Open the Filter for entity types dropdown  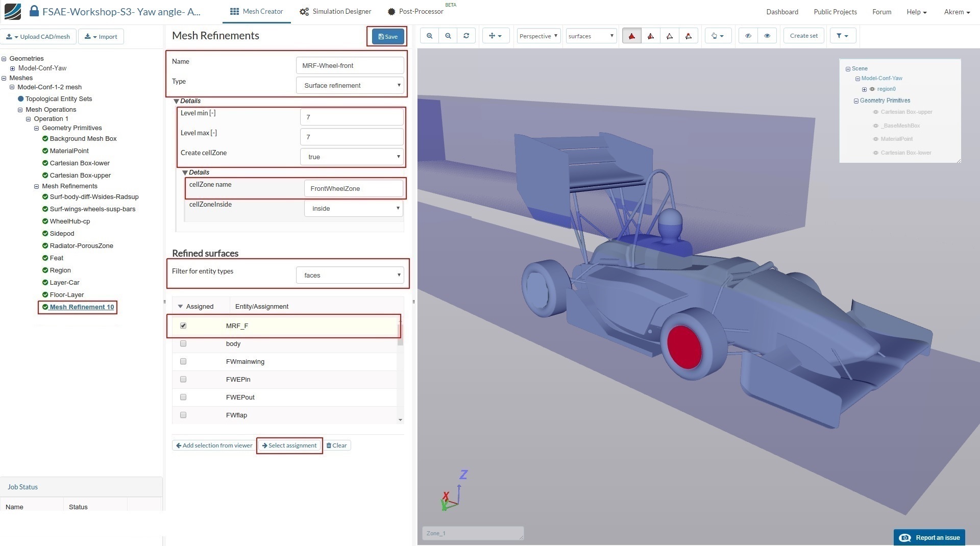click(350, 275)
